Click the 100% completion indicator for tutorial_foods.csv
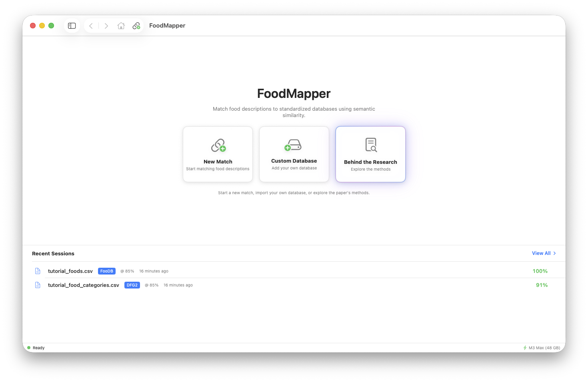Image resolution: width=588 pixels, height=382 pixels. 540,271
